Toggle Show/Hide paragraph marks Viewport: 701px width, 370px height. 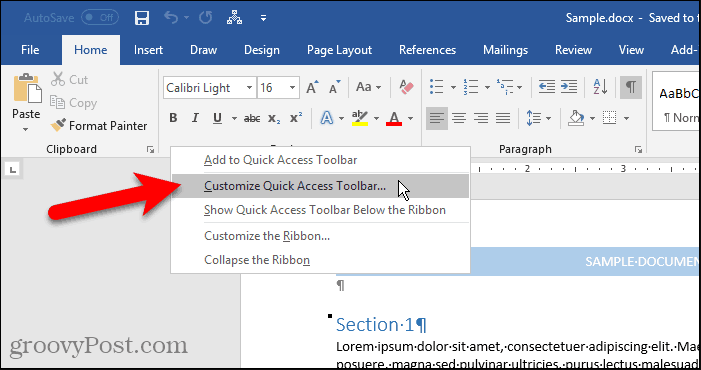tap(631, 87)
